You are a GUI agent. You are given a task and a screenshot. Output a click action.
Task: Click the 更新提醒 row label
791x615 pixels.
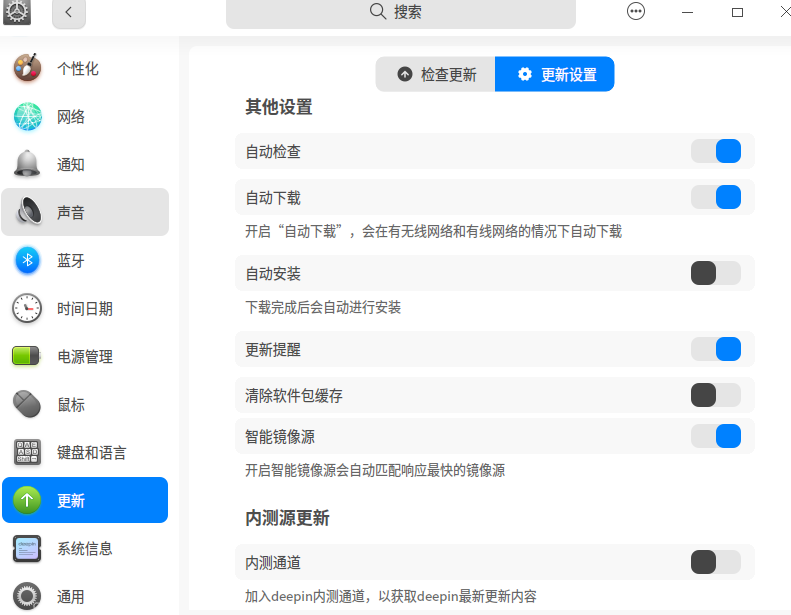tap(273, 350)
